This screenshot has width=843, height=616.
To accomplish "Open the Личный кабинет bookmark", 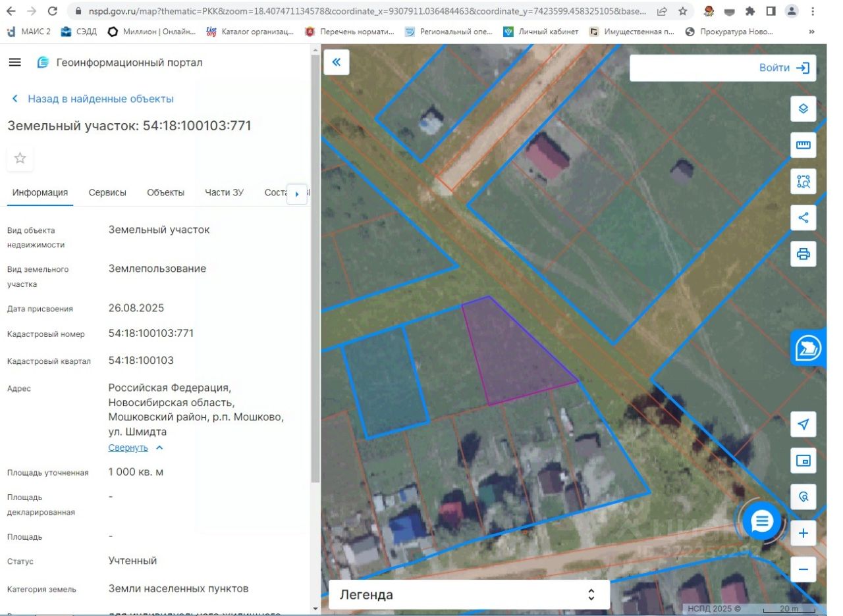I will point(541,32).
